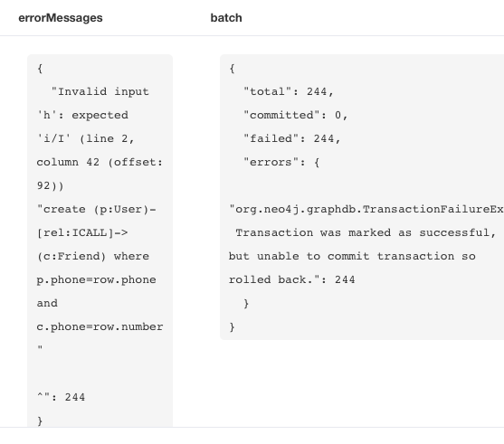The width and height of the screenshot is (504, 444).
Task: Click the batch column header
Action: [226, 18]
